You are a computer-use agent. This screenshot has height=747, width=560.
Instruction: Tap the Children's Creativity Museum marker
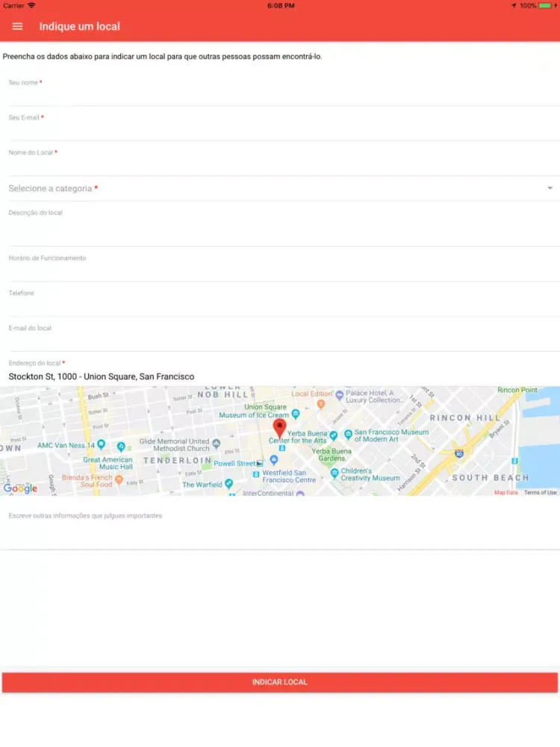point(335,473)
